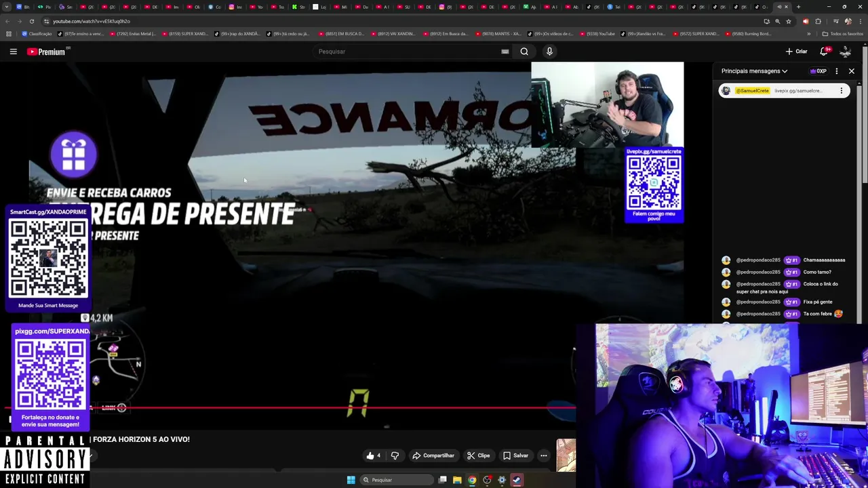Open File Explorer from the taskbar
The height and width of the screenshot is (488, 868).
457,480
